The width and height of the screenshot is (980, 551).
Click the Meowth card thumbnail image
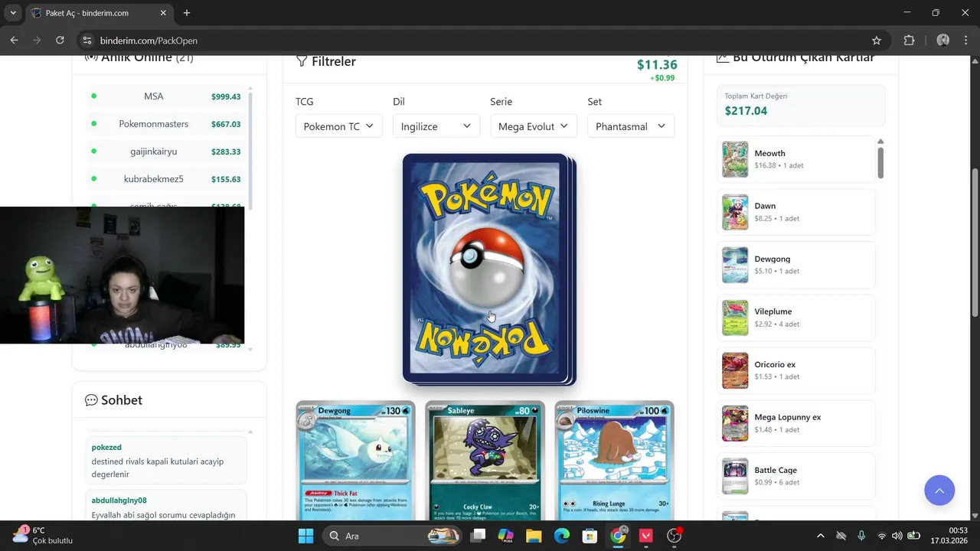click(735, 159)
